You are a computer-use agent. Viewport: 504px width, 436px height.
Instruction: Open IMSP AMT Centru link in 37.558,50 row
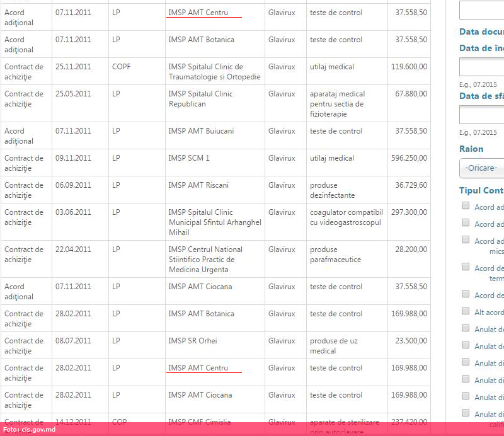coord(198,13)
